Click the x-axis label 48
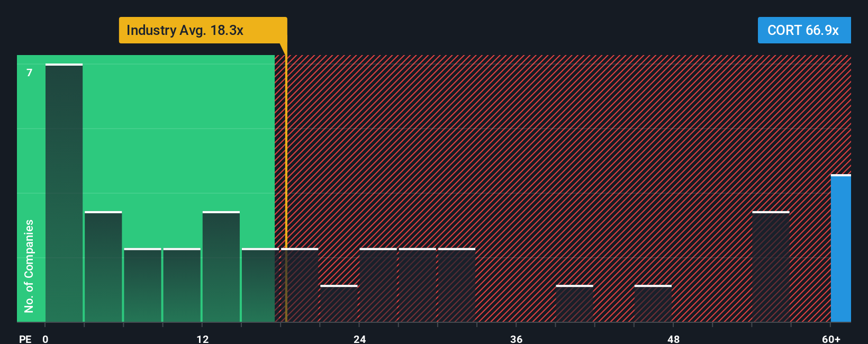 (x=673, y=339)
